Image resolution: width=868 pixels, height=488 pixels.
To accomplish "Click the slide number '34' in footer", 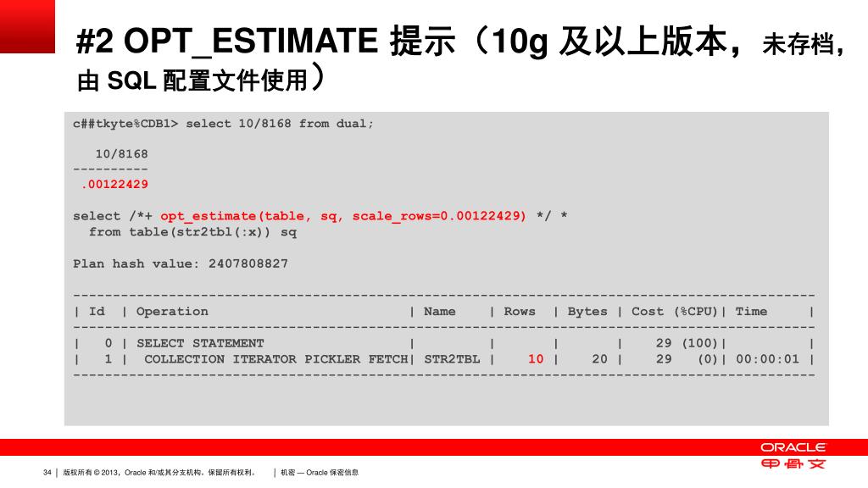I will (x=47, y=473).
